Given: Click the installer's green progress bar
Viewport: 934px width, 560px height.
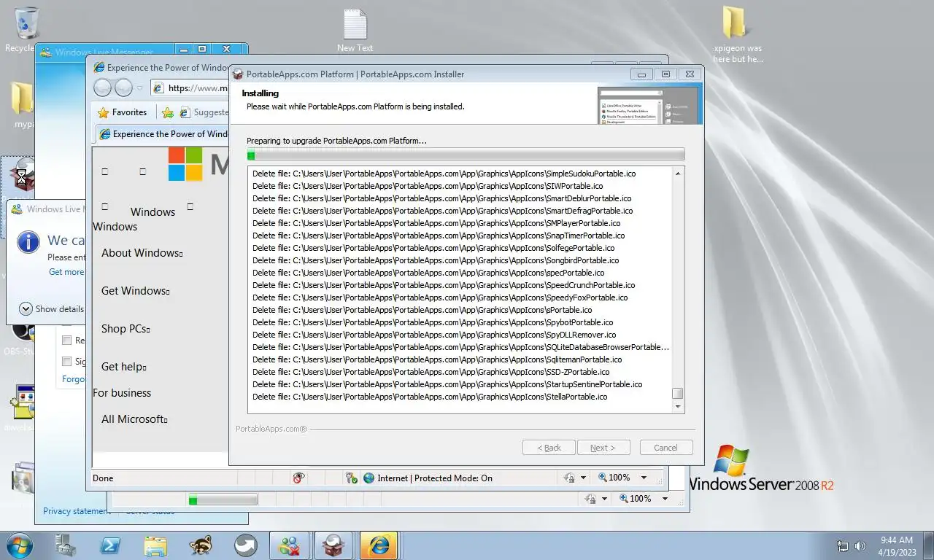Looking at the screenshot, I should point(466,155).
